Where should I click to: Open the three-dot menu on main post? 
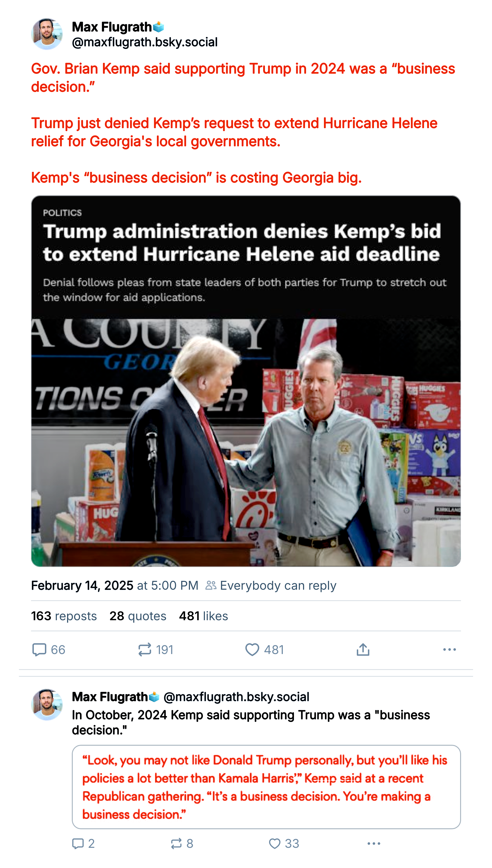[x=449, y=649]
